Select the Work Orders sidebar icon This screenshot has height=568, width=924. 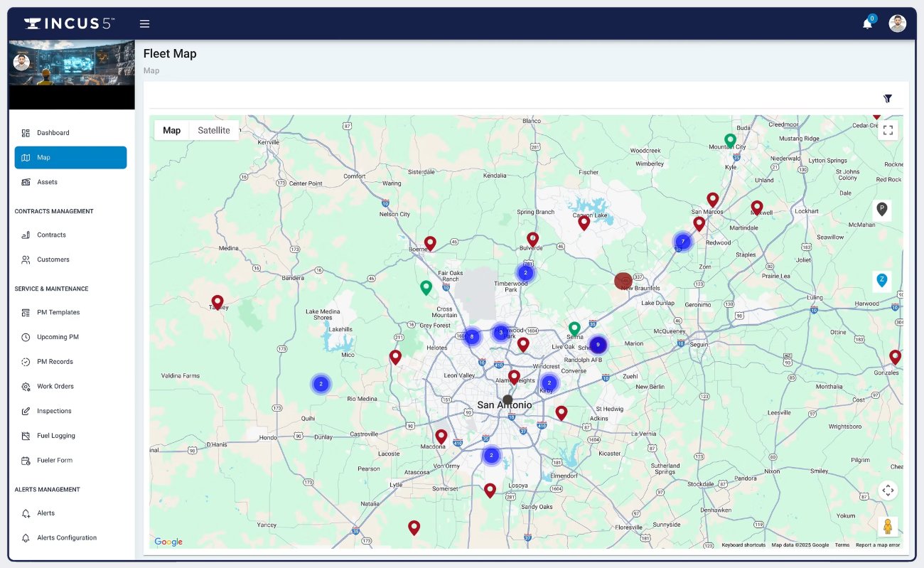tap(26, 386)
